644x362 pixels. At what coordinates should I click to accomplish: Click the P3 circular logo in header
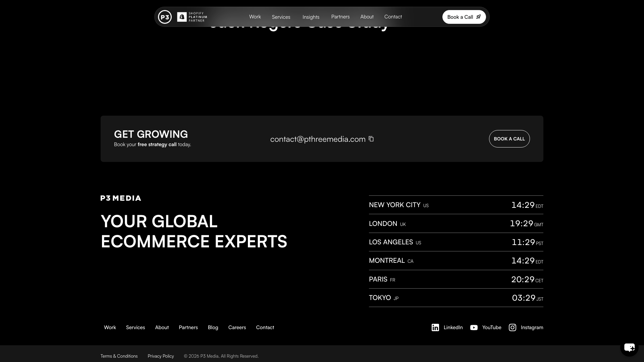click(x=165, y=17)
